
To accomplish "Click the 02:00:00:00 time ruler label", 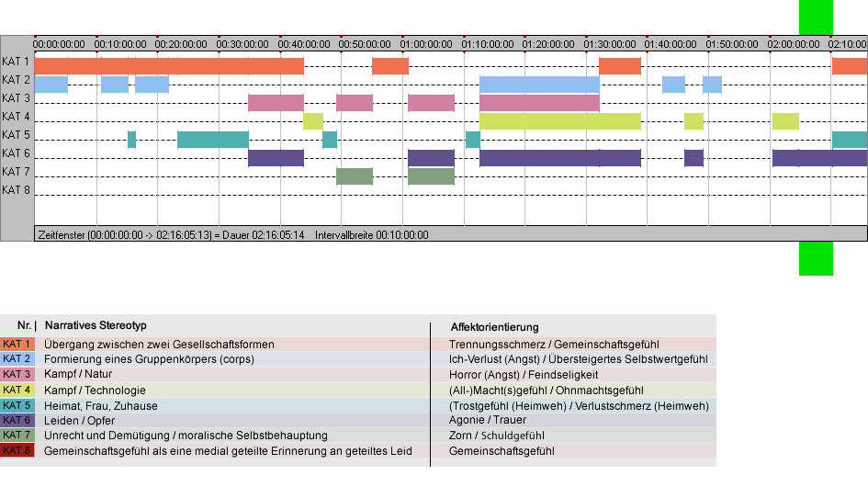I will pos(794,44).
